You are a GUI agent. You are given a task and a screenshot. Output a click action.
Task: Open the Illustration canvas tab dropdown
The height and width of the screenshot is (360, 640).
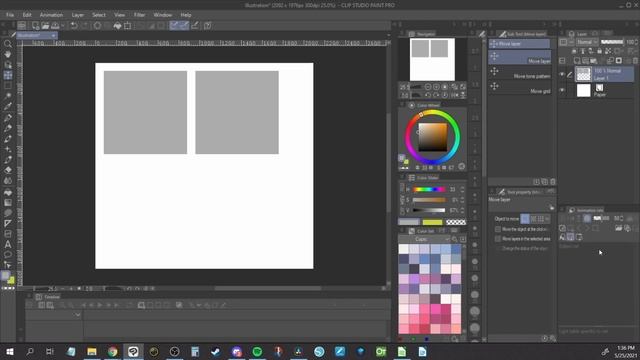(53, 36)
